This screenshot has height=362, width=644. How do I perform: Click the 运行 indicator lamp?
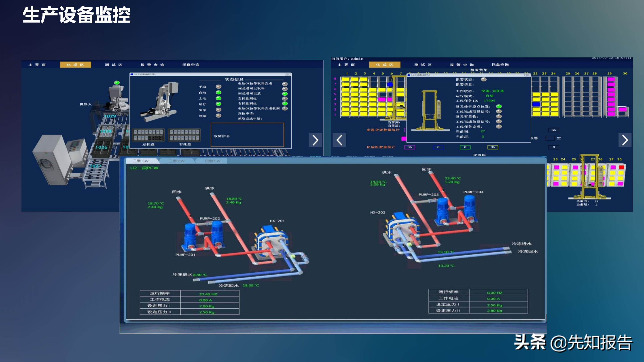pos(218,104)
